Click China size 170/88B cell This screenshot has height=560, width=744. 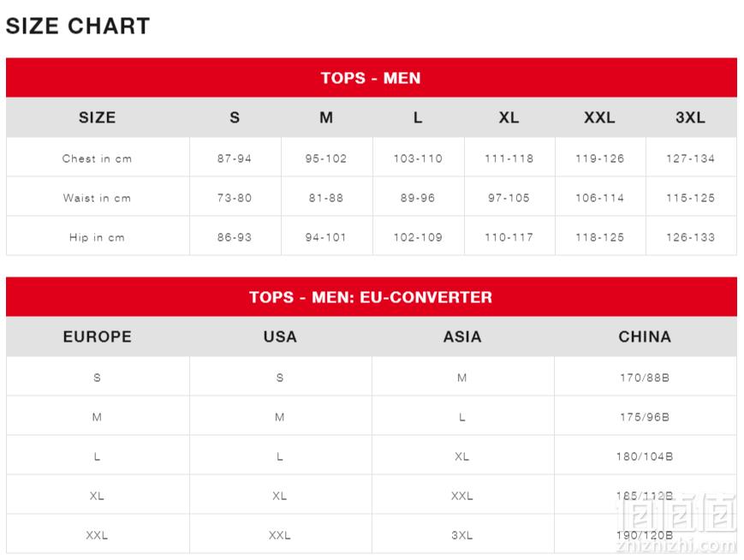[645, 378]
